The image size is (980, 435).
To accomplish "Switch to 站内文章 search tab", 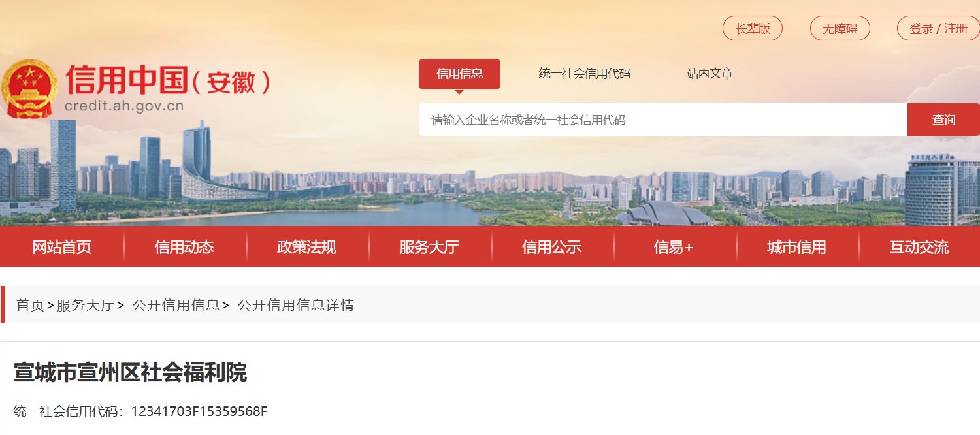I will [x=710, y=74].
